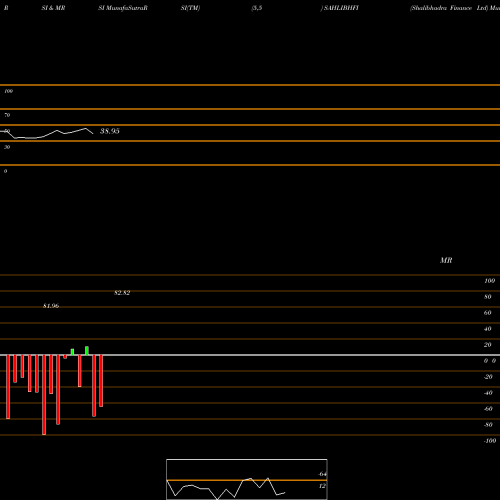
Task: Click the 64 value in the mini chart
Action: tap(322, 474)
